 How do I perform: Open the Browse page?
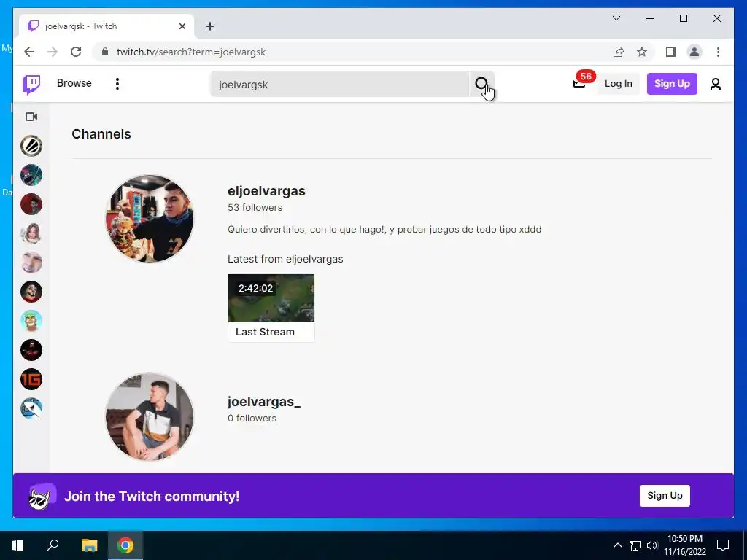pos(74,83)
